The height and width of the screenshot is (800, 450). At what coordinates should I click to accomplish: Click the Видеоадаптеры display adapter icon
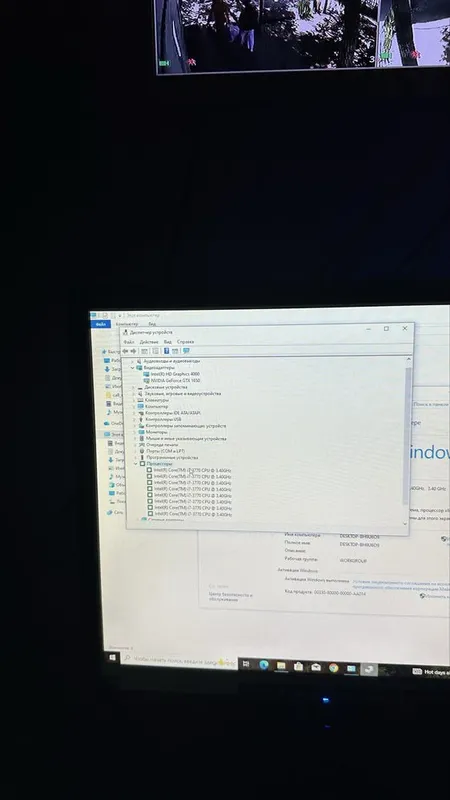click(x=139, y=367)
